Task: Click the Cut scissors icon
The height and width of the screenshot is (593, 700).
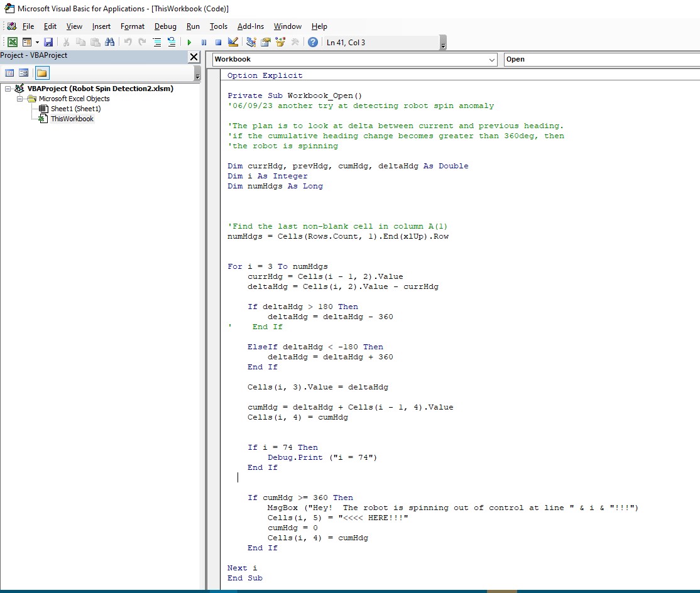Action: pyautogui.click(x=66, y=42)
